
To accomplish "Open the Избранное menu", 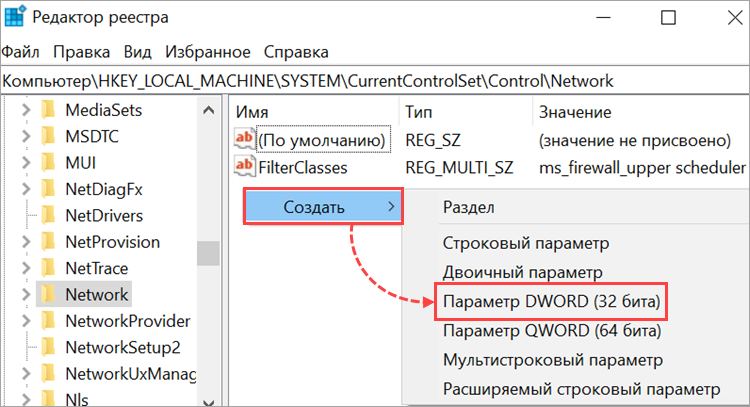I will coord(208,52).
